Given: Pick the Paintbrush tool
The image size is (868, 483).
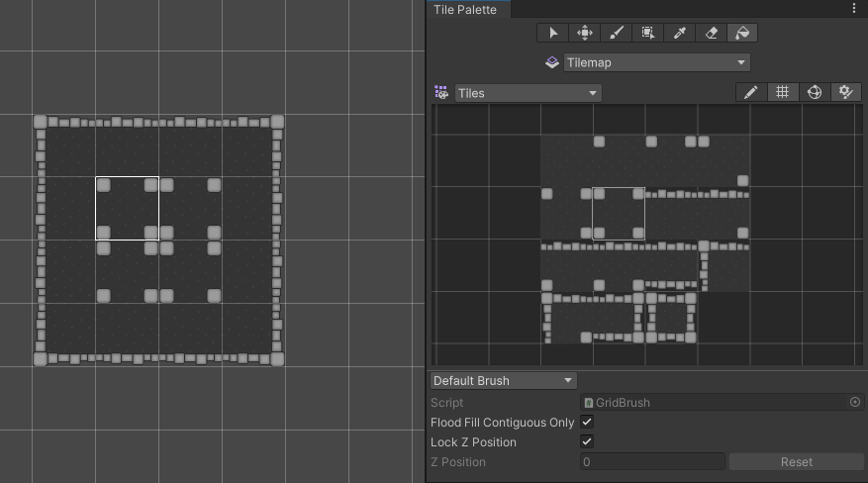Looking at the screenshot, I should point(617,33).
